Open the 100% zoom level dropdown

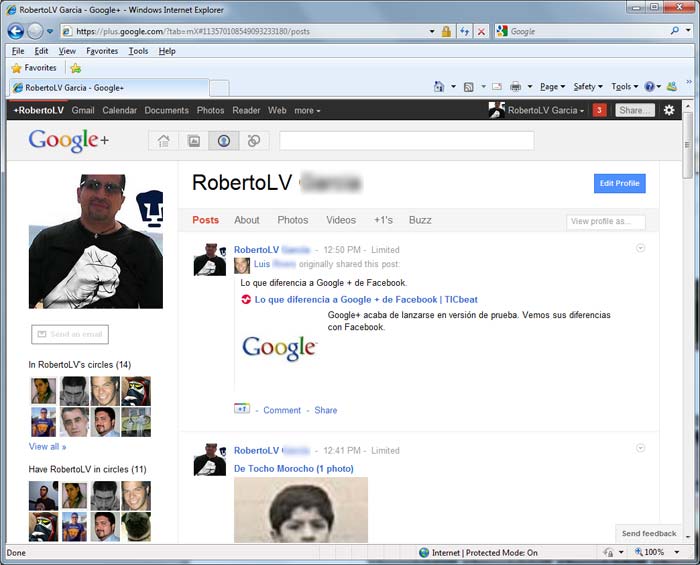677,553
